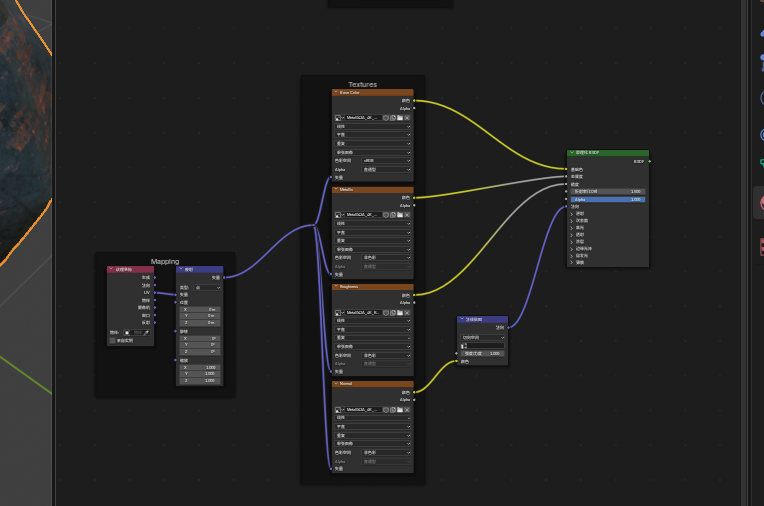The image size is (764, 506).
Task: Collapse the Base Color node with header arrow
Action: (x=337, y=93)
